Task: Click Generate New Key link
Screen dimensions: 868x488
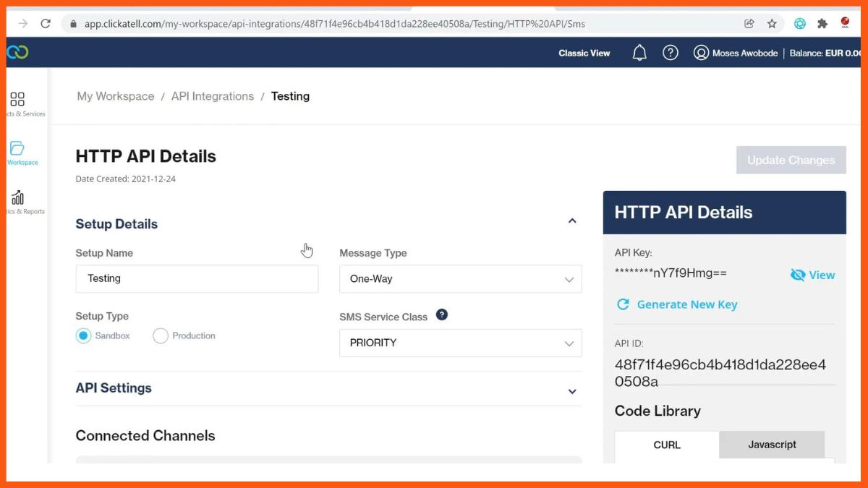Action: (x=686, y=304)
